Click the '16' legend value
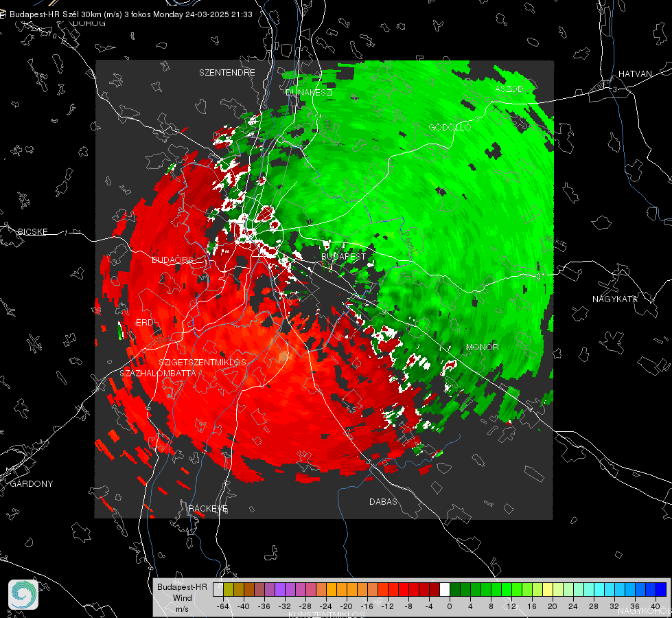Screen dimensions: 672x618 tap(532, 606)
